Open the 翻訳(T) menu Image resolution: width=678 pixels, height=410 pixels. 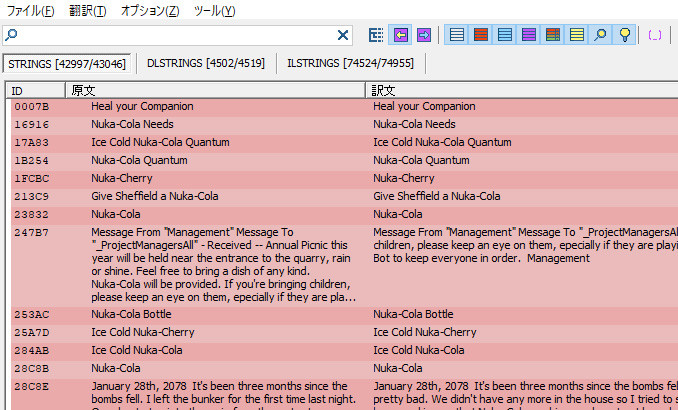click(x=88, y=10)
